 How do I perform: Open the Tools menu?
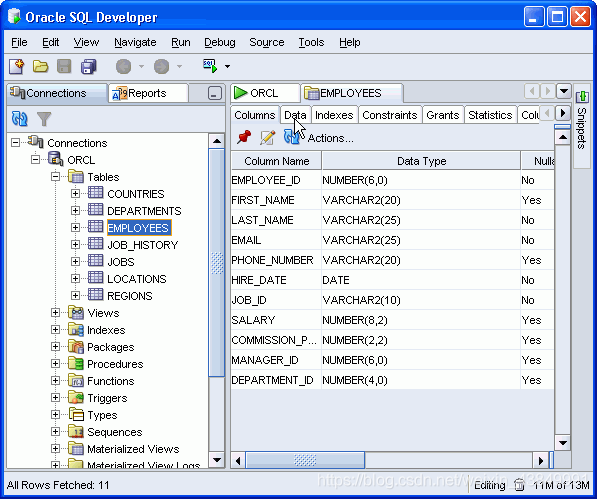tap(311, 42)
